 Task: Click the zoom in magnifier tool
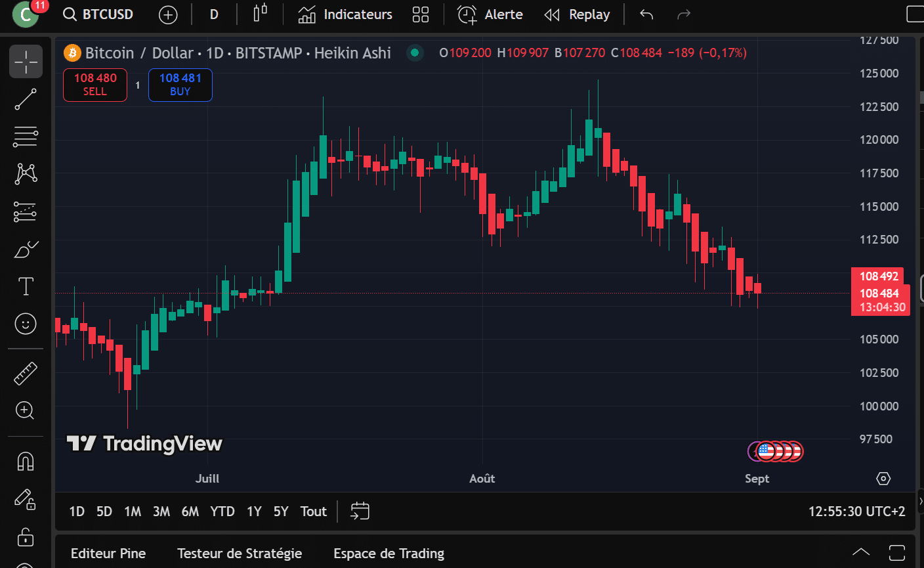(x=26, y=410)
